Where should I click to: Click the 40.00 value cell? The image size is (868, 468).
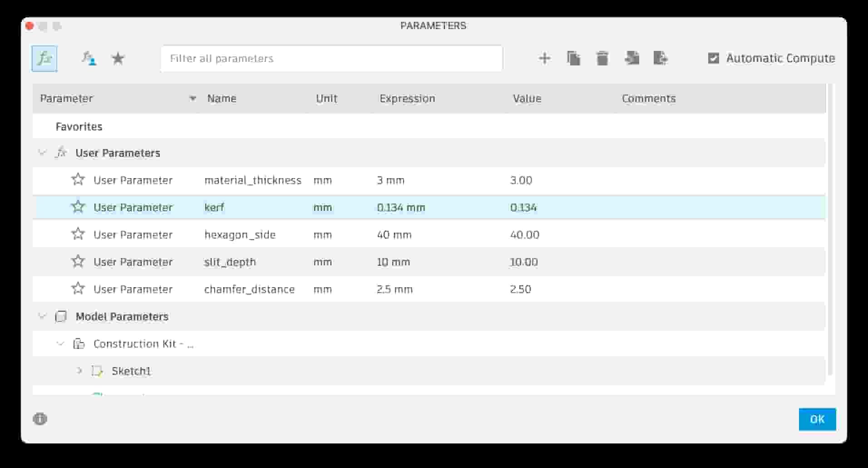525,235
